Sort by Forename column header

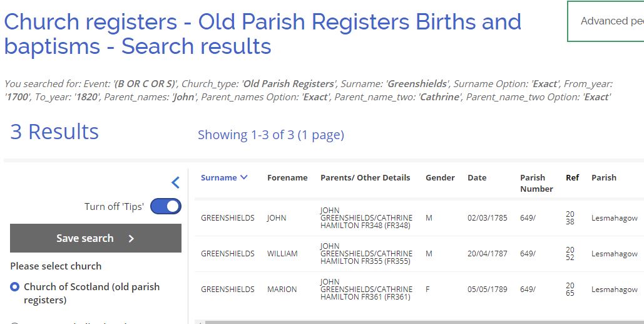click(287, 177)
